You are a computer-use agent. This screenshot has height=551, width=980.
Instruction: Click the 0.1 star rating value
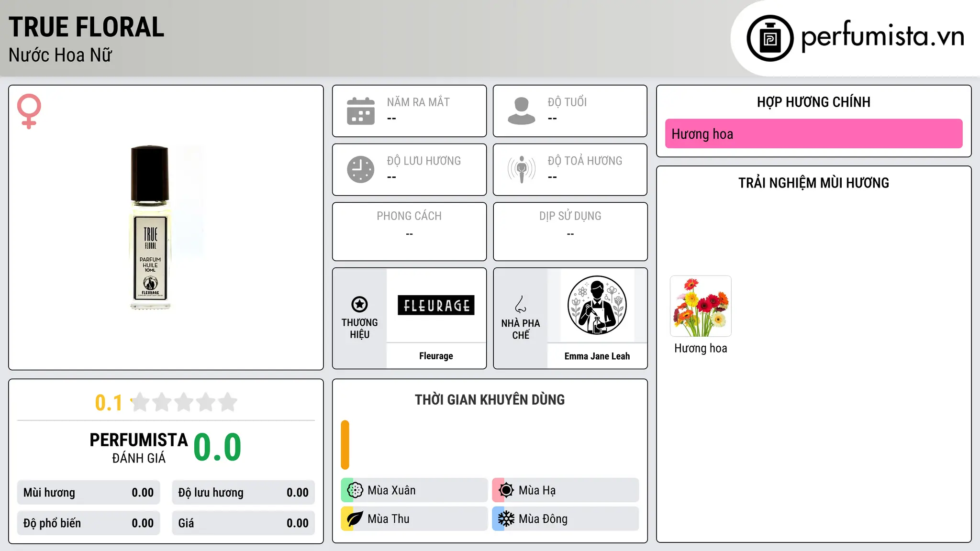pyautogui.click(x=109, y=403)
